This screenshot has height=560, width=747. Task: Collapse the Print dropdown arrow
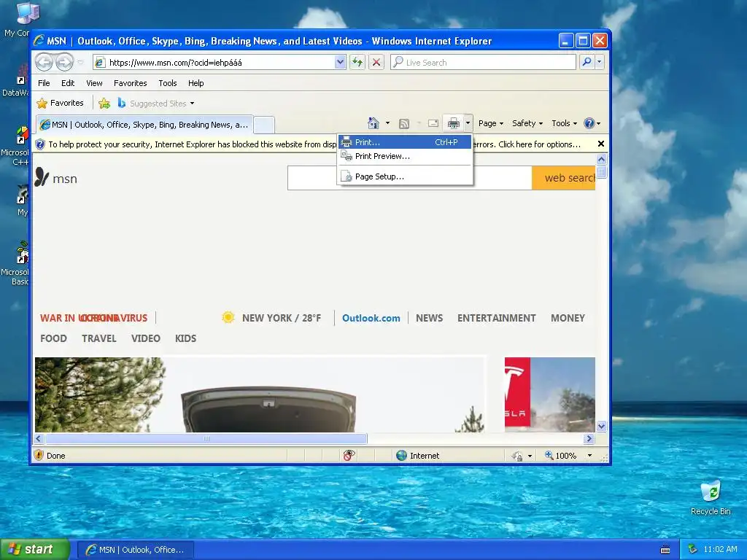coord(468,123)
